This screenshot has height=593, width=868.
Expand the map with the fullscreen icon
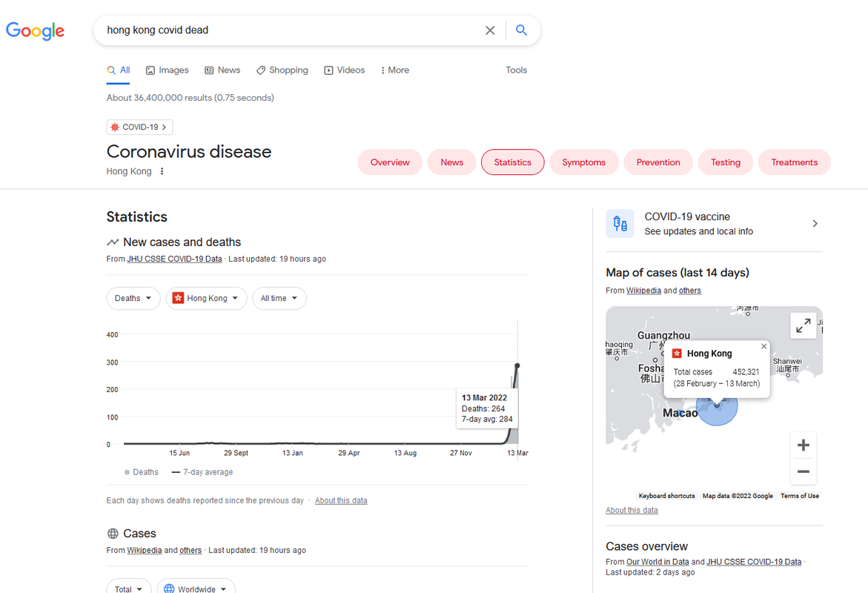[804, 325]
